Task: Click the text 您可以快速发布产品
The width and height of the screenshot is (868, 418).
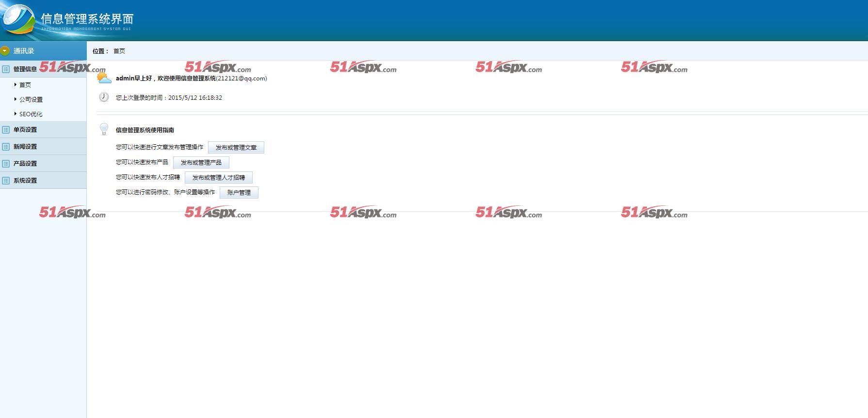Action: coord(142,162)
